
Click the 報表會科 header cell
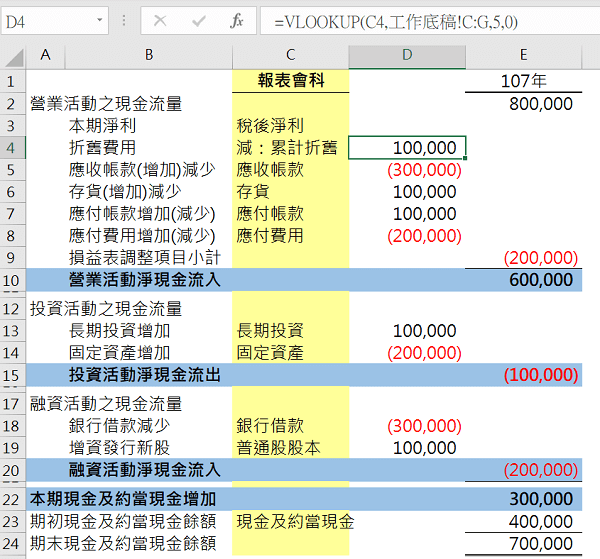pos(290,81)
